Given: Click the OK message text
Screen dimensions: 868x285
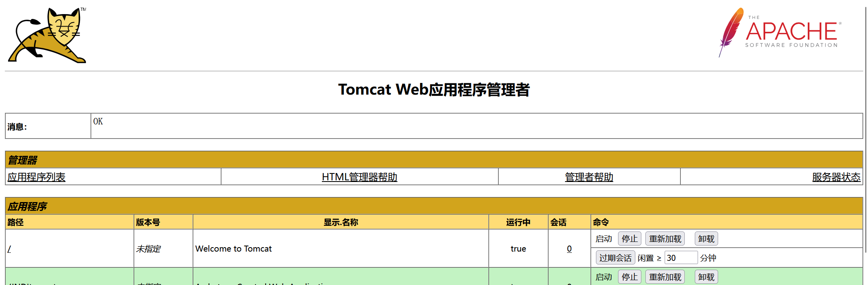Looking at the screenshot, I should coord(98,121).
